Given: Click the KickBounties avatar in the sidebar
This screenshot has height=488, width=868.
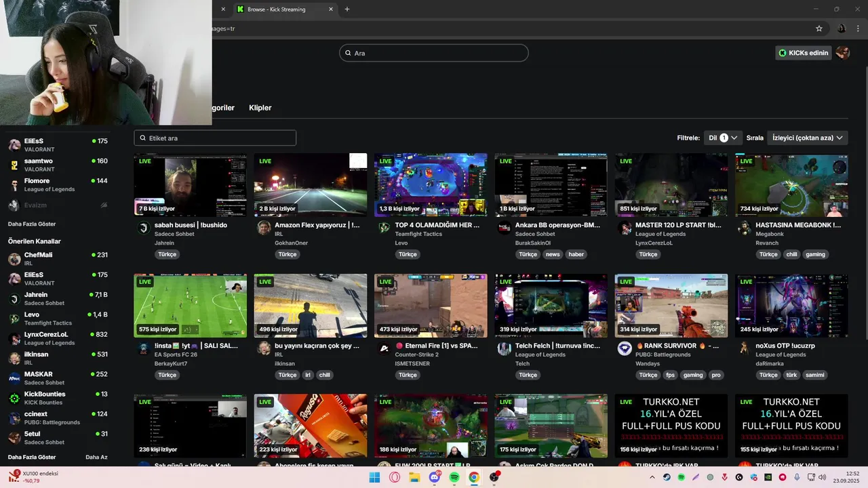Looking at the screenshot, I should [14, 398].
